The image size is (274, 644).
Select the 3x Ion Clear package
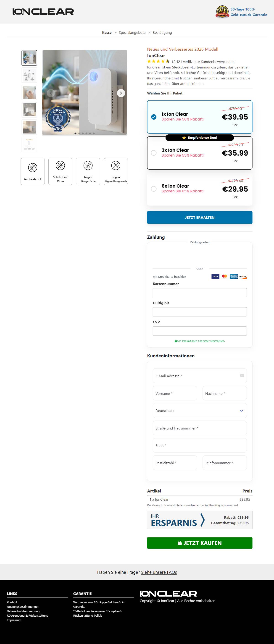tap(200, 153)
